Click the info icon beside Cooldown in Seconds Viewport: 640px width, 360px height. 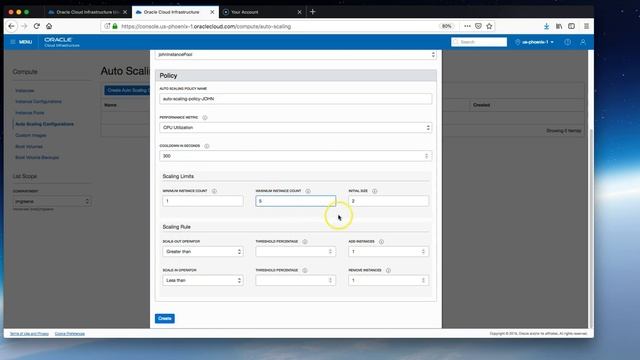click(207, 146)
